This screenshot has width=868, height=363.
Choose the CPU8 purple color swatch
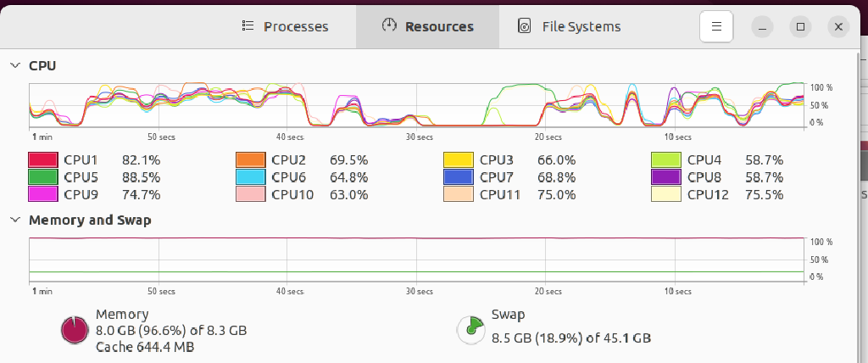click(x=666, y=177)
